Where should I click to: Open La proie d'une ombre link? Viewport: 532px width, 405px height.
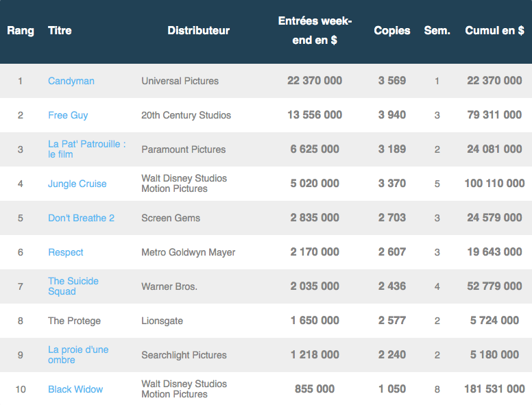point(78,355)
